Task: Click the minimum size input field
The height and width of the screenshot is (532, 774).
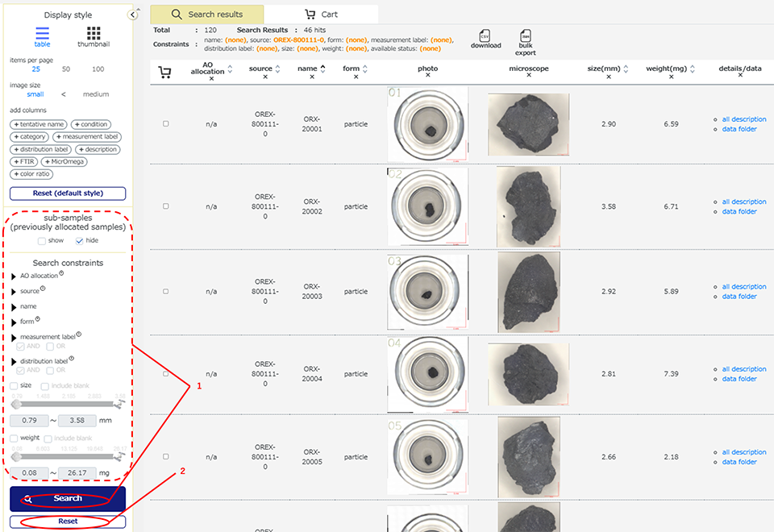Action: (x=29, y=420)
